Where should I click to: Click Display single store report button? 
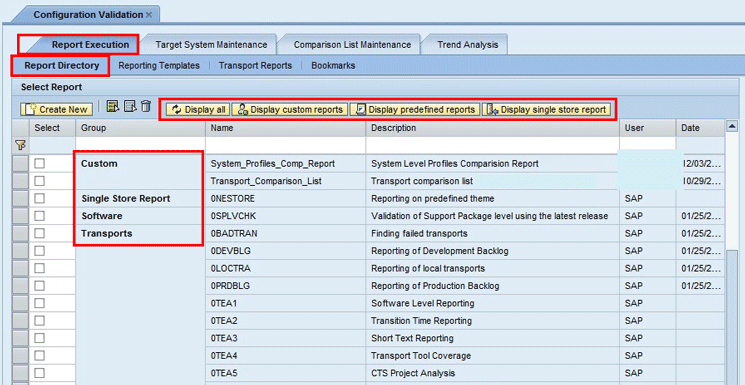546,110
